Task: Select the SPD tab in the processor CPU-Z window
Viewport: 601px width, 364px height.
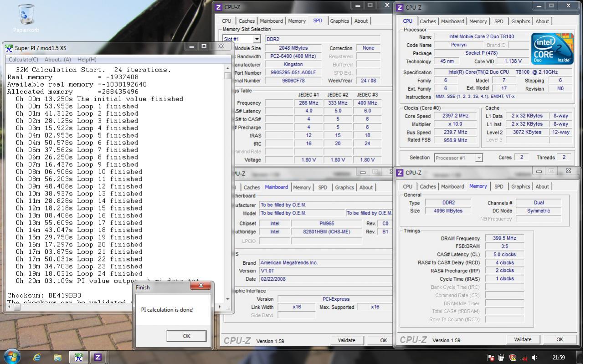Action: click(x=499, y=21)
